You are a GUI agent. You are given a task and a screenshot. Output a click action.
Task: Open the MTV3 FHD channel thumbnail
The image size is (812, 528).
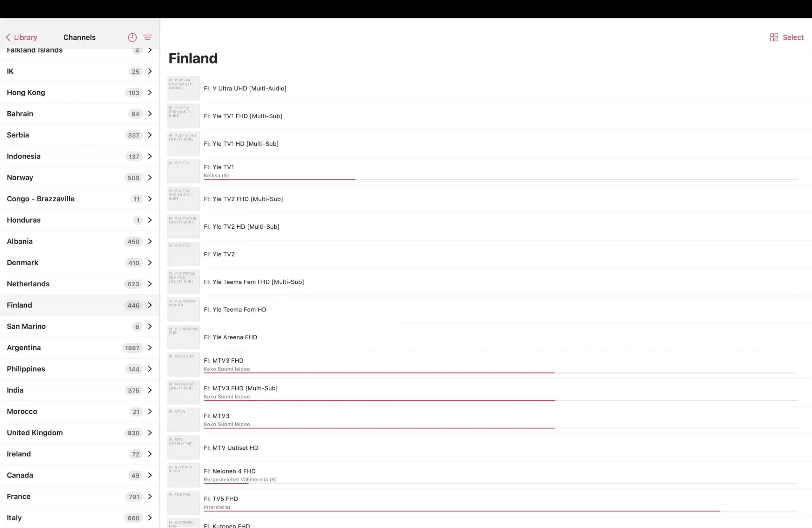pyautogui.click(x=183, y=365)
